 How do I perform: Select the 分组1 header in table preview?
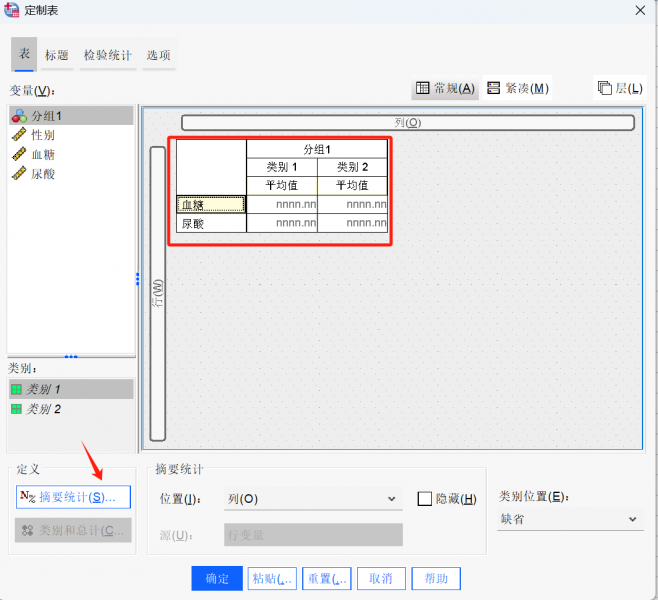317,149
